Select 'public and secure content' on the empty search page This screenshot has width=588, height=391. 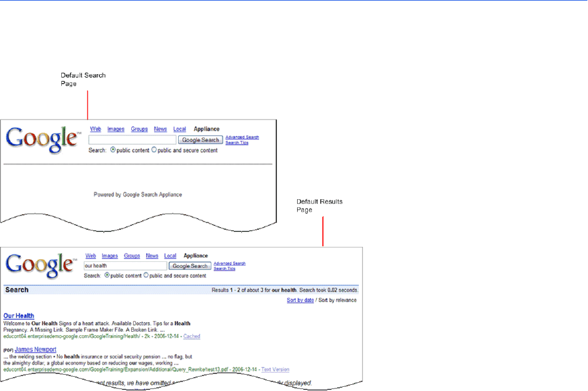[x=154, y=150]
